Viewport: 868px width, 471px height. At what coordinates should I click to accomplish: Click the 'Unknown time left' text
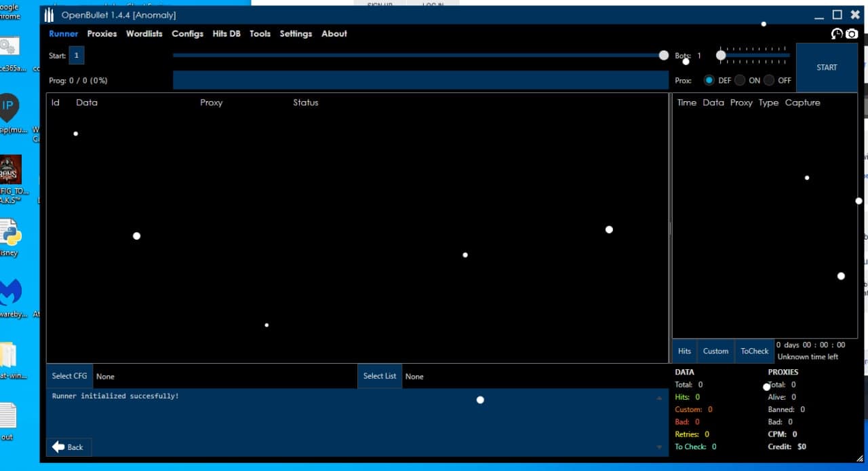point(808,356)
